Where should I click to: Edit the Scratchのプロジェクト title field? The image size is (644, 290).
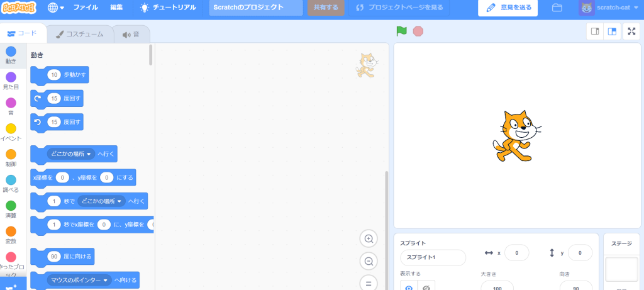256,8
